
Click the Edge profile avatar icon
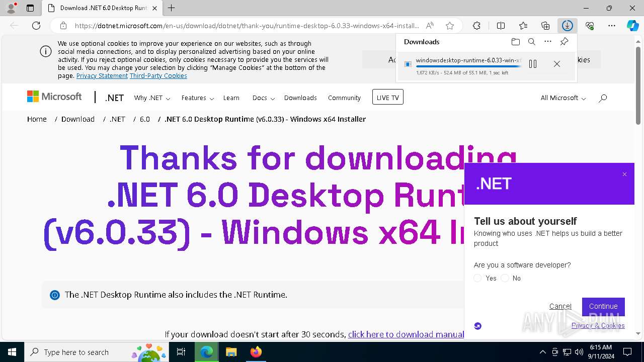coord(11,8)
